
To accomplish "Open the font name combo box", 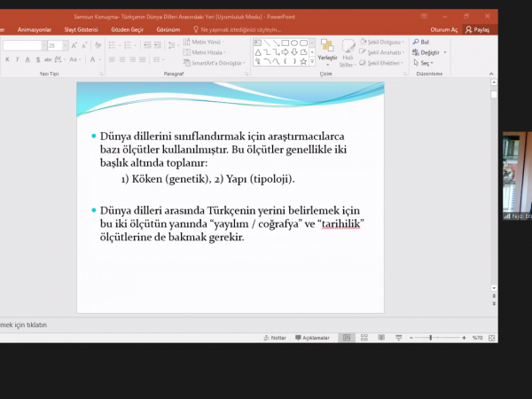I will click(25, 45).
